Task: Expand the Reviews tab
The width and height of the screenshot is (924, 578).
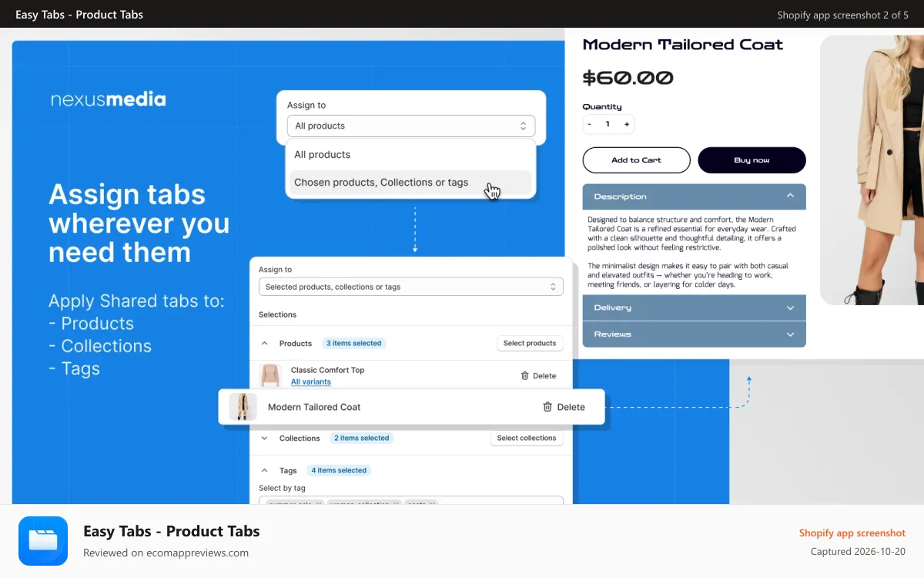Action: click(694, 334)
